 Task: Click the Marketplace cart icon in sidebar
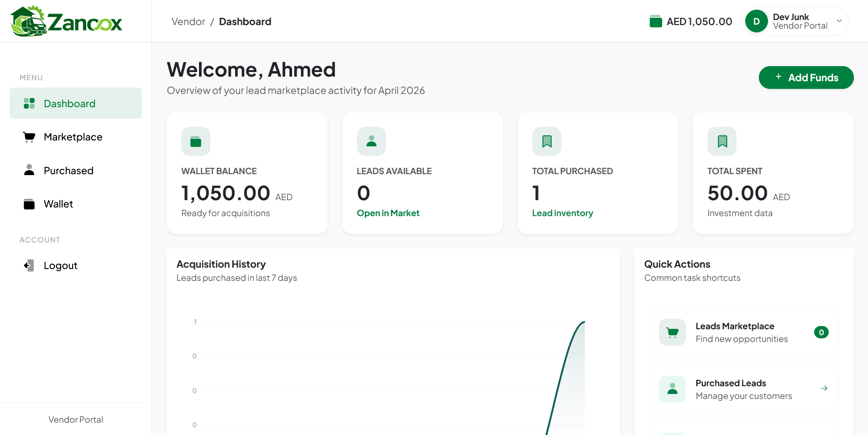29,137
